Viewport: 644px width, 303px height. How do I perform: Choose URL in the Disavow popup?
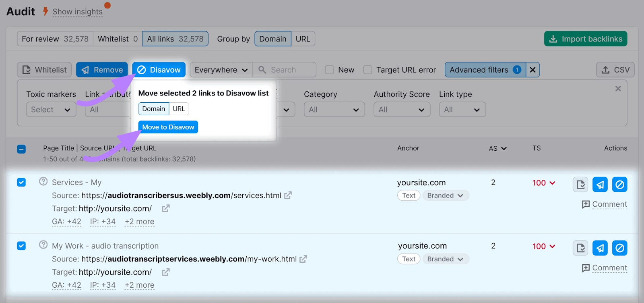[179, 109]
